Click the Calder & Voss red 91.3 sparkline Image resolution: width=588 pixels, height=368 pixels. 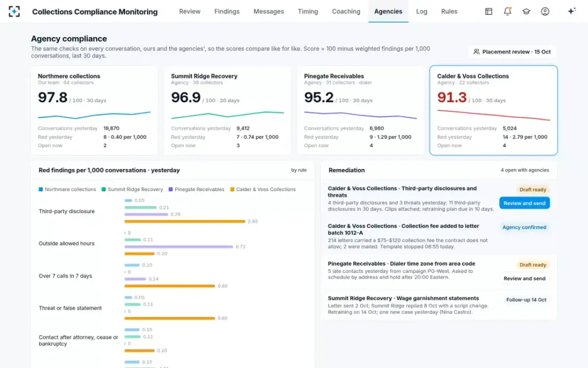click(494, 116)
